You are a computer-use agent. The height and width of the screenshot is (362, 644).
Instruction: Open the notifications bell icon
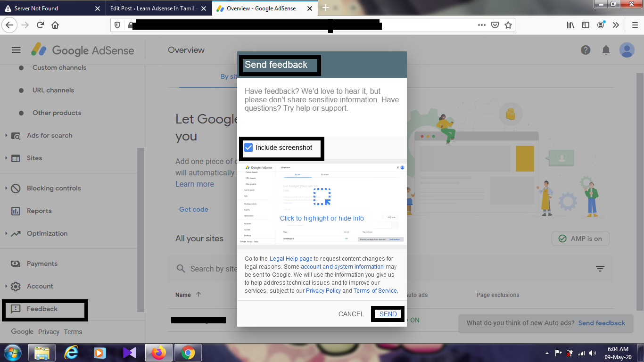click(606, 50)
